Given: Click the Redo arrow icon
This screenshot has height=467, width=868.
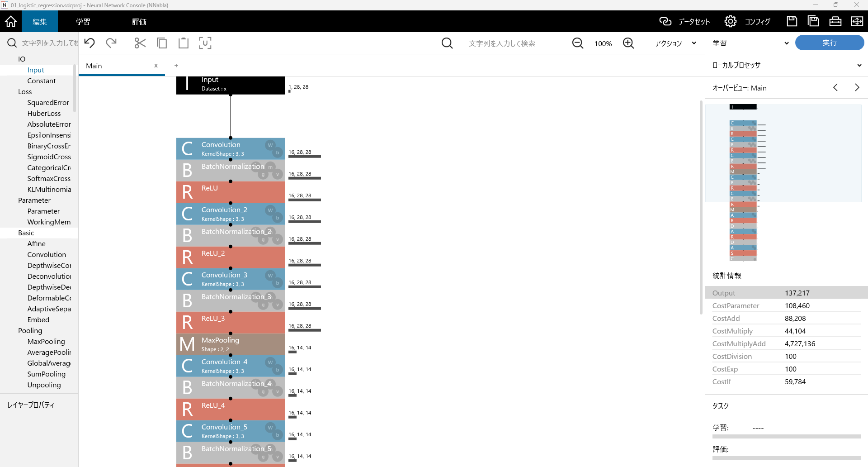Looking at the screenshot, I should pyautogui.click(x=111, y=43).
